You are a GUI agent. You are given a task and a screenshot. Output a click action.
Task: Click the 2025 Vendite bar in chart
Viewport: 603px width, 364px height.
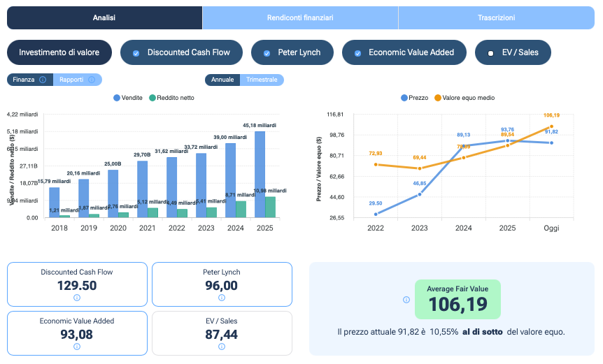tap(260, 175)
